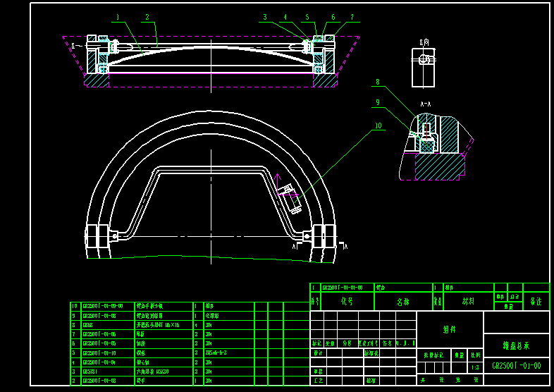Click the B-direction view label above small detail

click(424, 43)
